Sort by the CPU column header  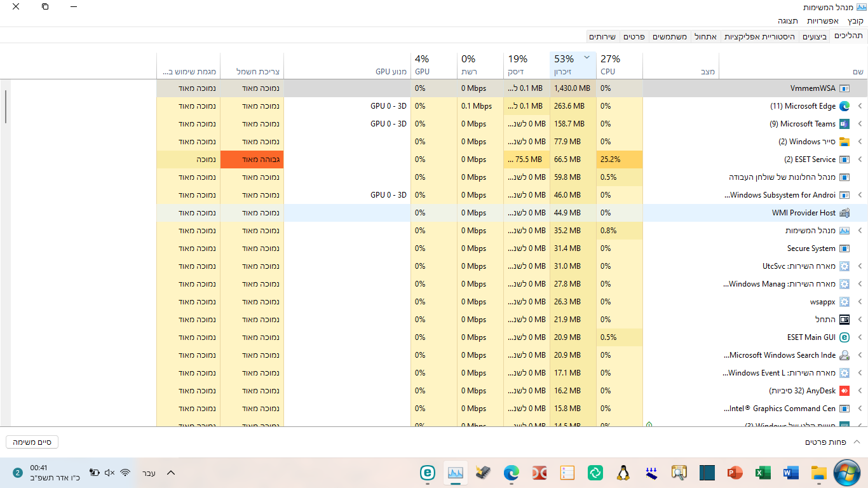pos(620,65)
